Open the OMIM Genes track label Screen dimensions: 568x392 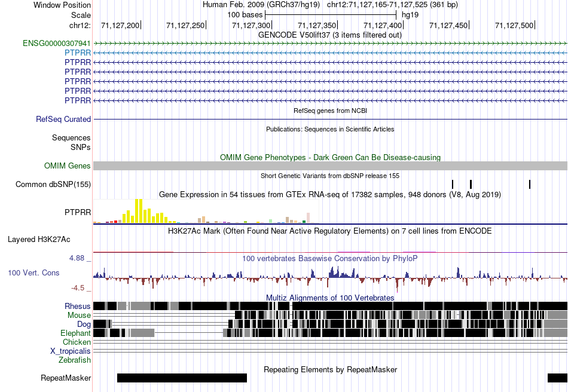[68, 166]
